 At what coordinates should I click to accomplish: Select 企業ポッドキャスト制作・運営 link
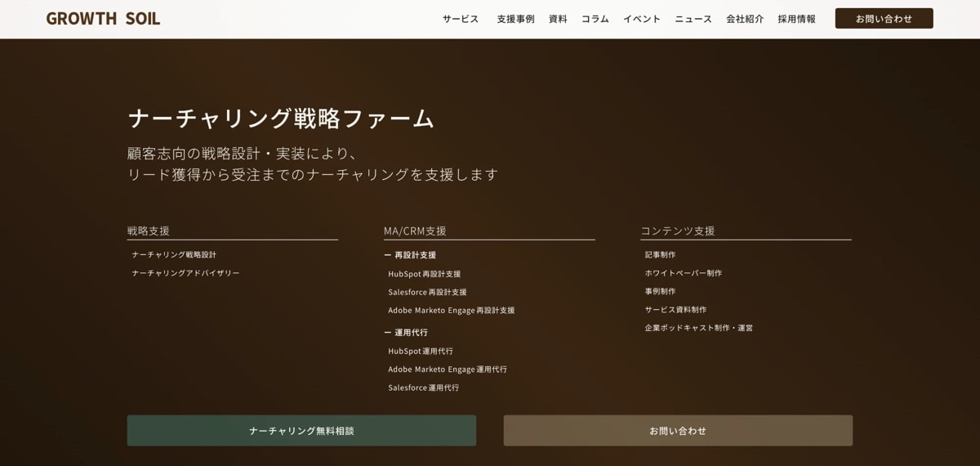coord(698,328)
